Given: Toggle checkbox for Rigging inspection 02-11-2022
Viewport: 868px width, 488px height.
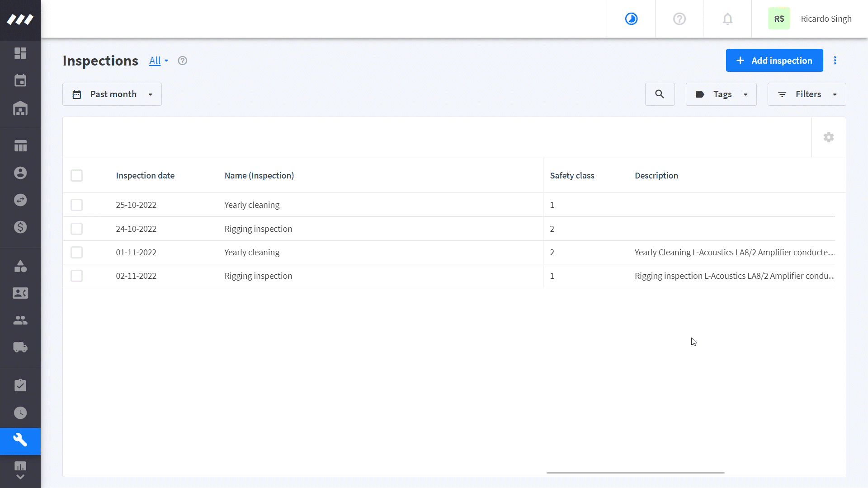Looking at the screenshot, I should tap(76, 276).
